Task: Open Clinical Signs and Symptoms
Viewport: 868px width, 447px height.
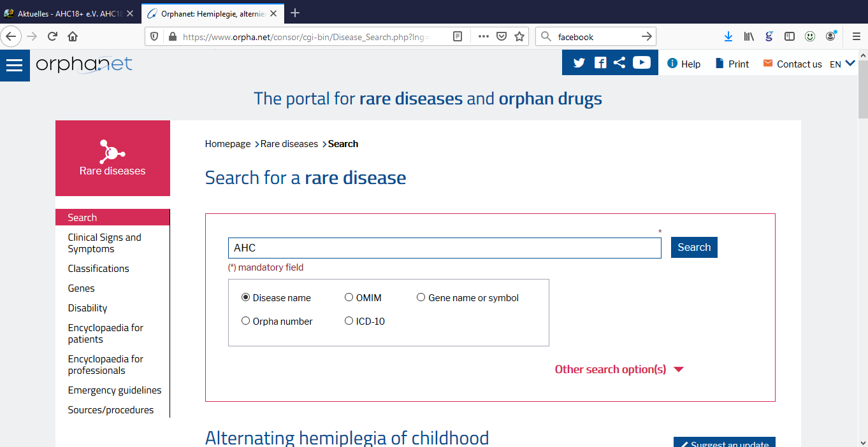Action: point(105,243)
